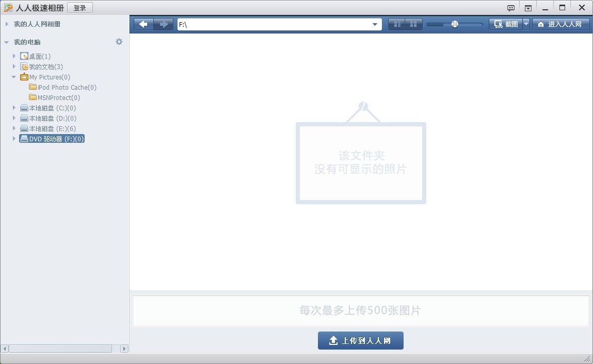Expand the 桌面(1) tree node
This screenshot has width=593, height=364.
(14, 56)
